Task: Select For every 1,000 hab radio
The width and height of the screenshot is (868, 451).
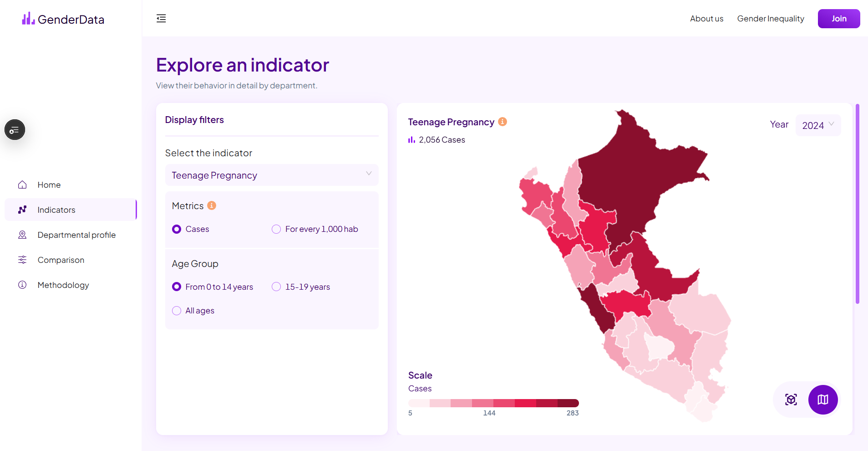Action: tap(276, 229)
